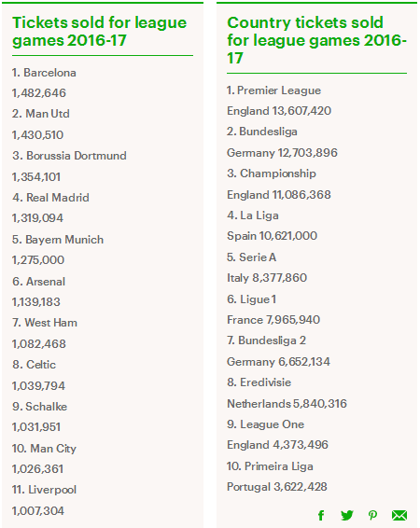
Task: Click the '4. Real Madrid' line
Action: click(50, 198)
